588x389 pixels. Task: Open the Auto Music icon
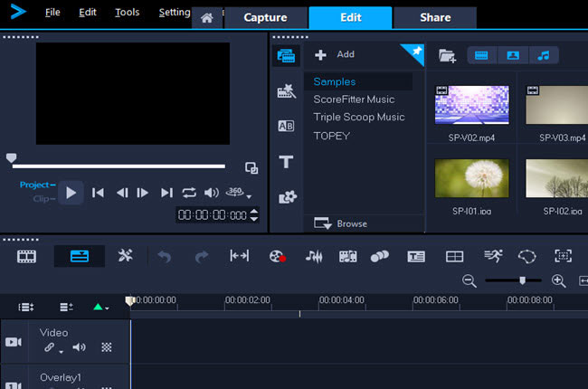pos(348,257)
